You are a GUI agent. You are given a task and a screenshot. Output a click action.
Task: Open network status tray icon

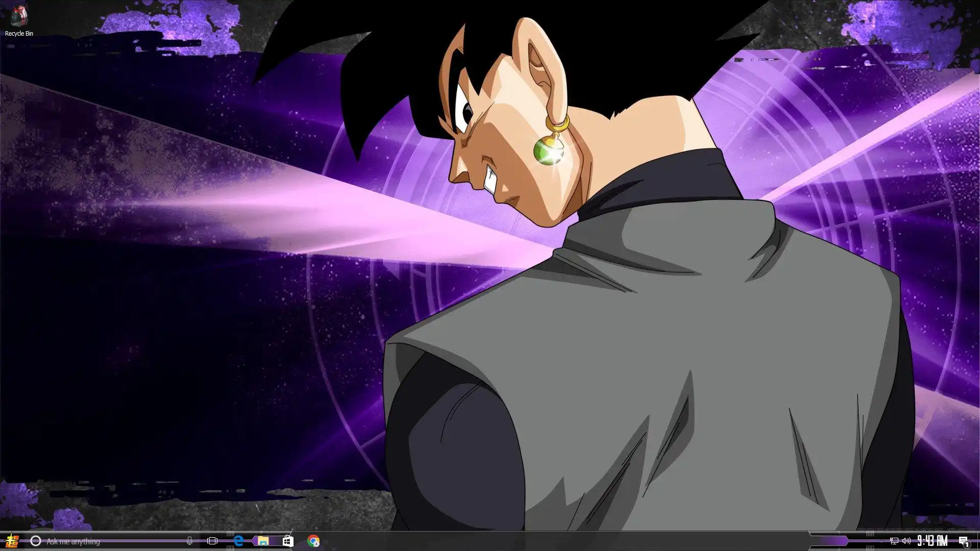pyautogui.click(x=894, y=541)
